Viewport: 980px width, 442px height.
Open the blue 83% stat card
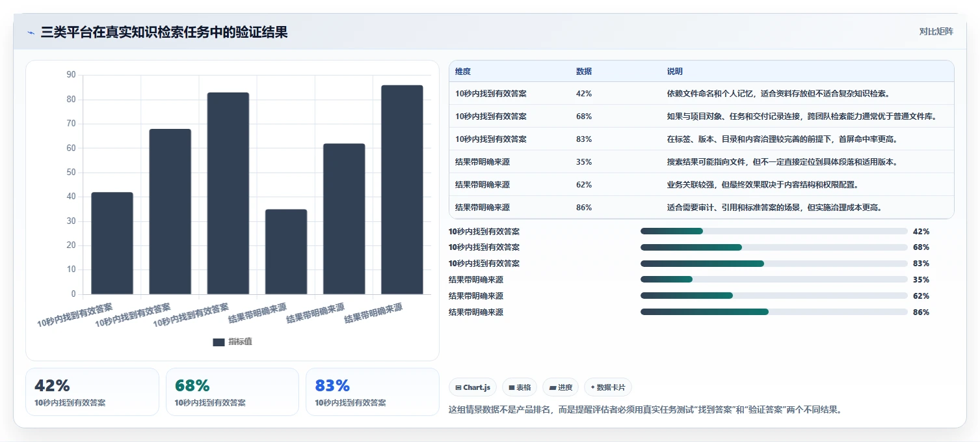point(373,392)
